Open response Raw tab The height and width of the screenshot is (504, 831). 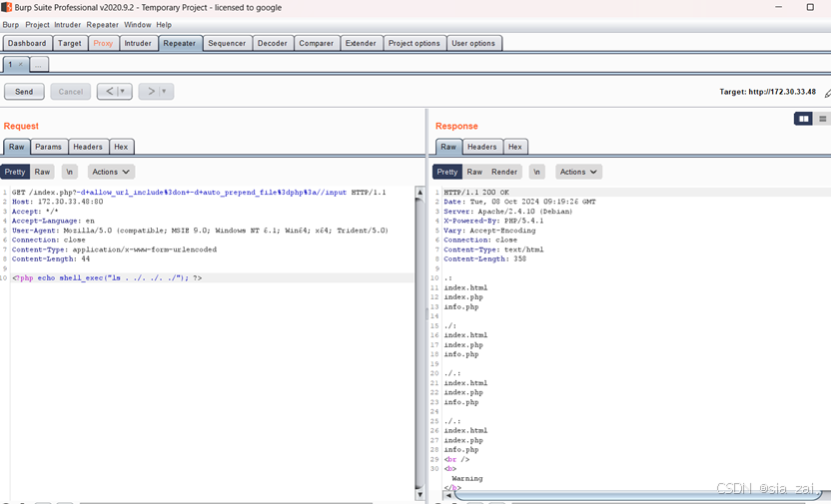point(448,147)
